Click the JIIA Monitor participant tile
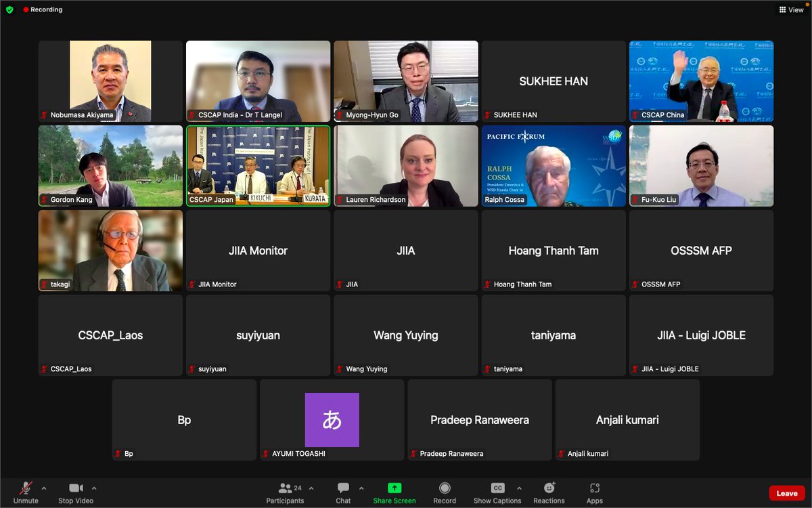Screen dimensions: 812x508 (x=258, y=251)
